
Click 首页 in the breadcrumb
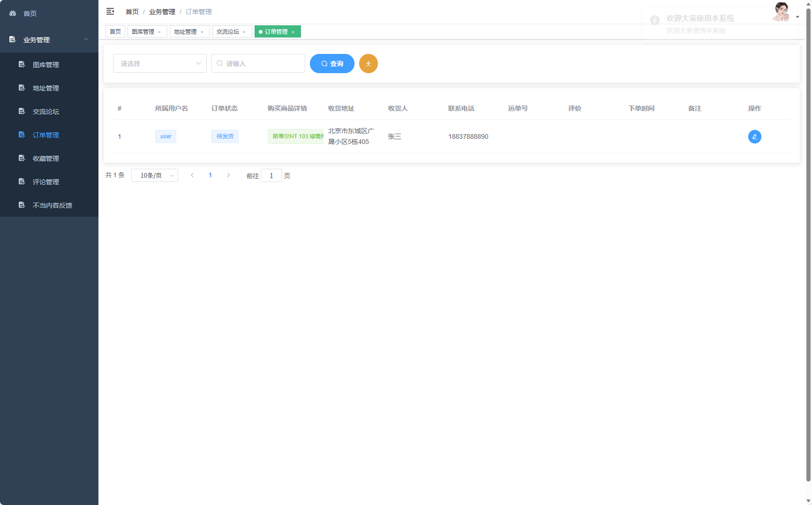[132, 12]
